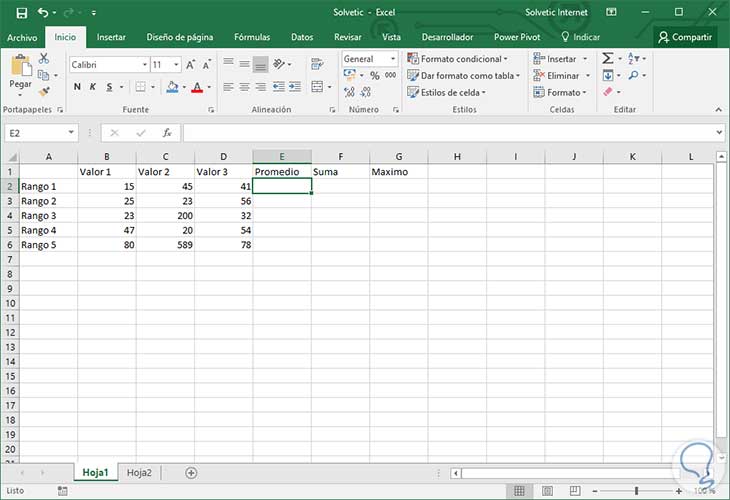Insert AutoSum with sigma icon

(608, 58)
